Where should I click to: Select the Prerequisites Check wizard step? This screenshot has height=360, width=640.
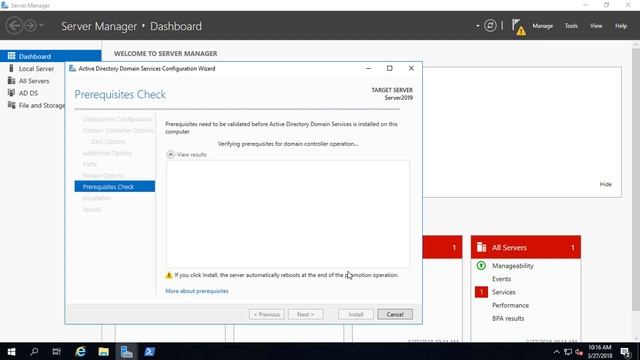115,187
